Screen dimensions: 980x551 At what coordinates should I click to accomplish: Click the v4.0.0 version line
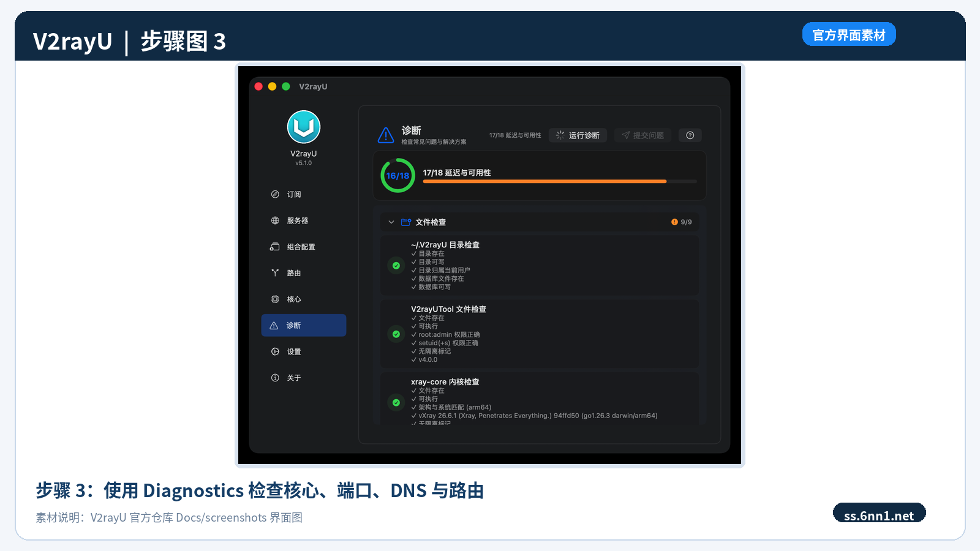tap(424, 360)
